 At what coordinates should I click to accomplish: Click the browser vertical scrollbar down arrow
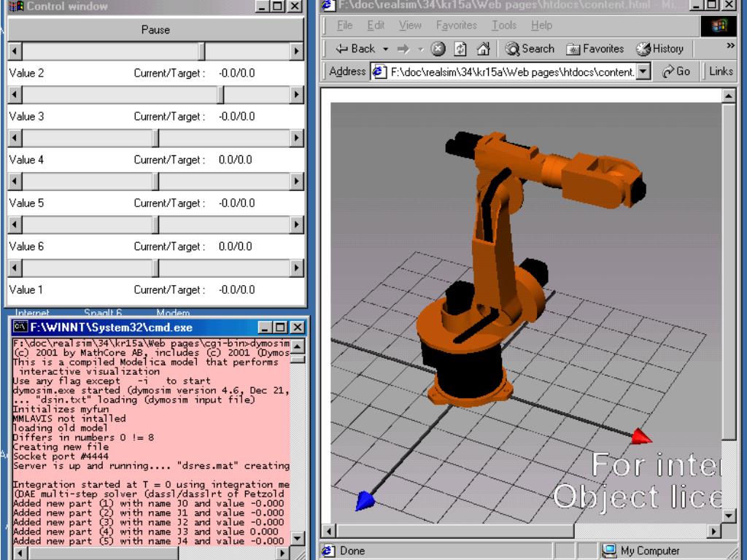click(x=729, y=516)
